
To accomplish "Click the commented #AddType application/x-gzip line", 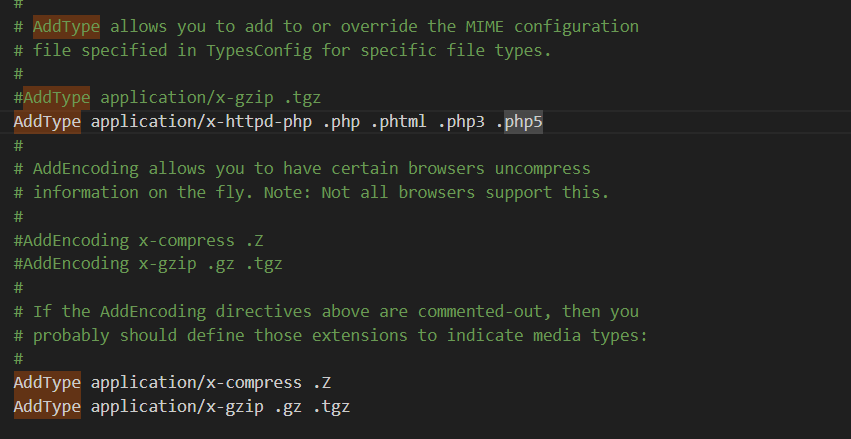I will tap(167, 98).
